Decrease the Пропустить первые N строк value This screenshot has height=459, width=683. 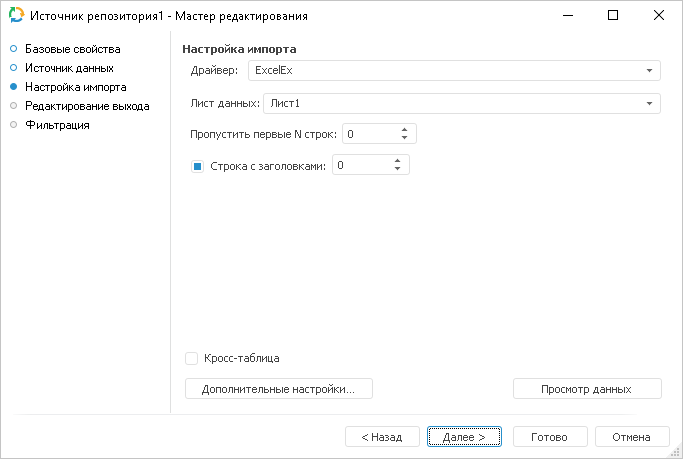404,138
